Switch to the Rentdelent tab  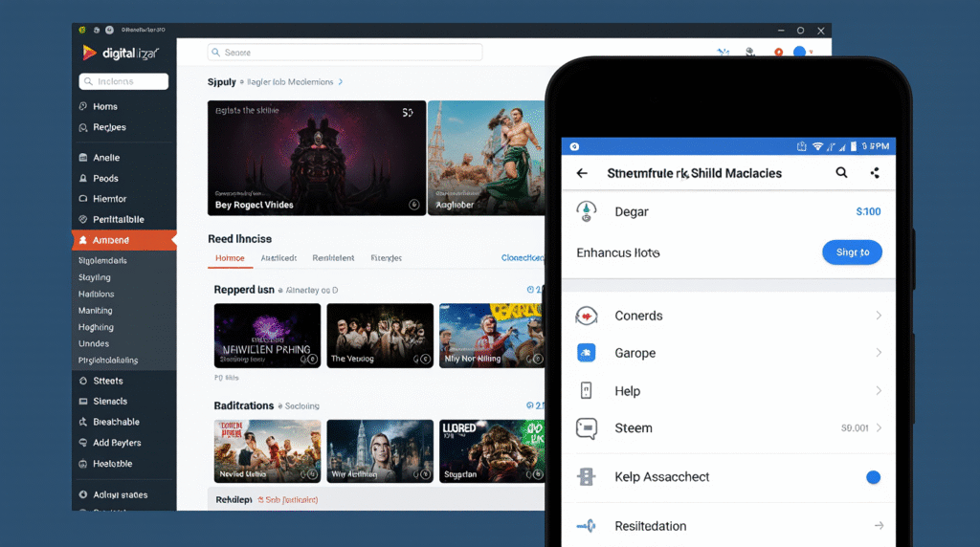[333, 258]
